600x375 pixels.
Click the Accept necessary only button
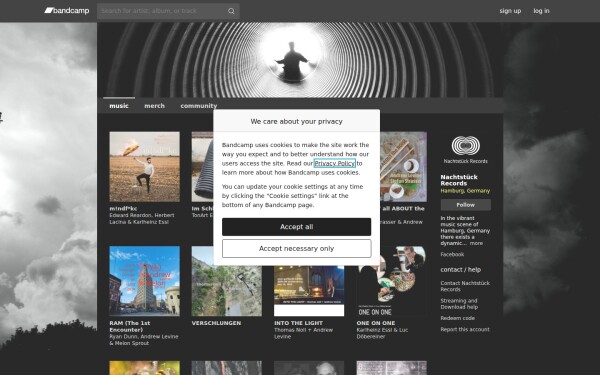tap(296, 249)
